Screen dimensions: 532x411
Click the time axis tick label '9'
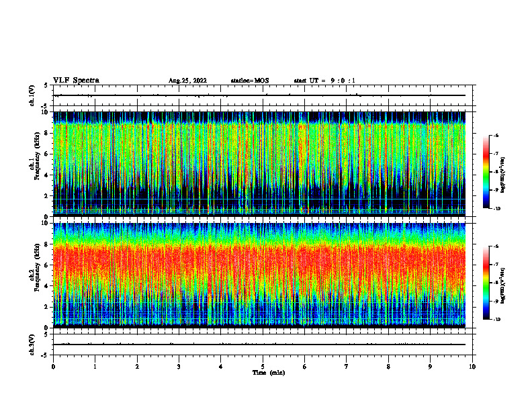[430, 367]
